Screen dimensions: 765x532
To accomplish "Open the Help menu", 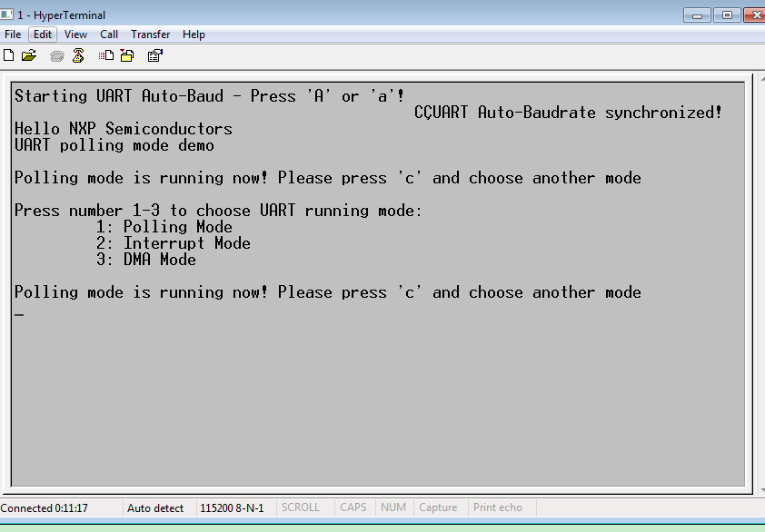I will tap(194, 34).
